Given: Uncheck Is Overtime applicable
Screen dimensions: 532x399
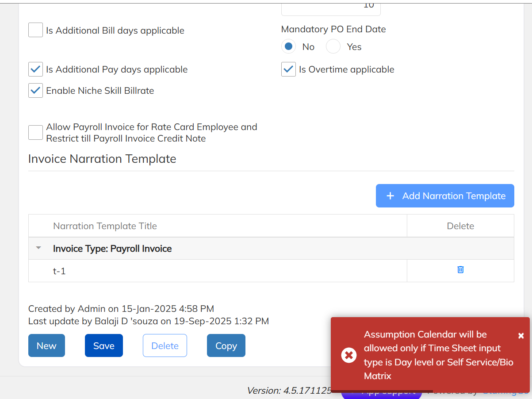Looking at the screenshot, I should [288, 69].
